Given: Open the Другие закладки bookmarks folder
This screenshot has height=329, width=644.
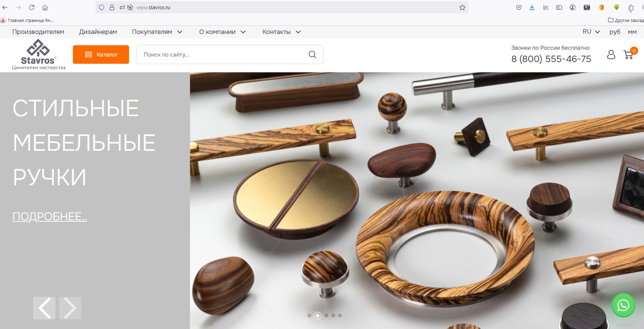Looking at the screenshot, I should 626,20.
